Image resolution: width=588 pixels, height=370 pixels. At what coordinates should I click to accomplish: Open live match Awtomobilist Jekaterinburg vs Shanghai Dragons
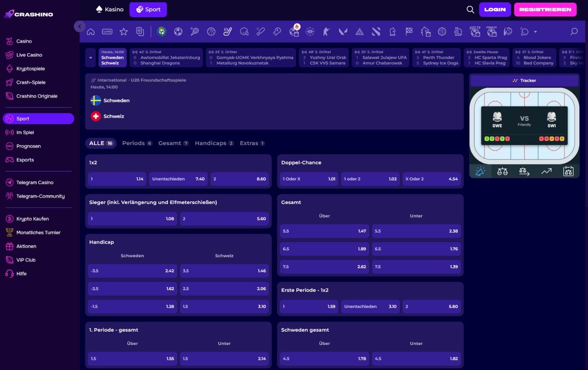click(166, 58)
